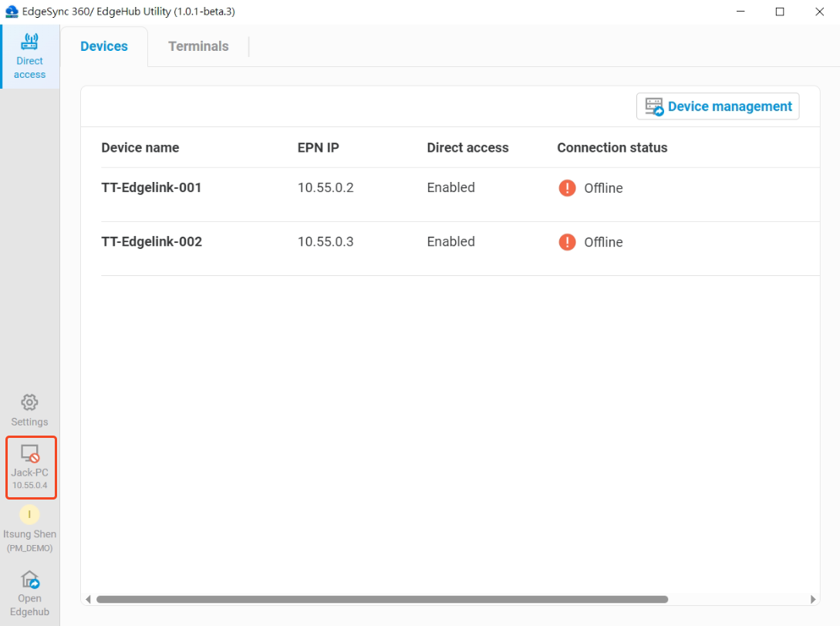Click the Direct access column header
This screenshot has height=626, width=840.
point(467,147)
